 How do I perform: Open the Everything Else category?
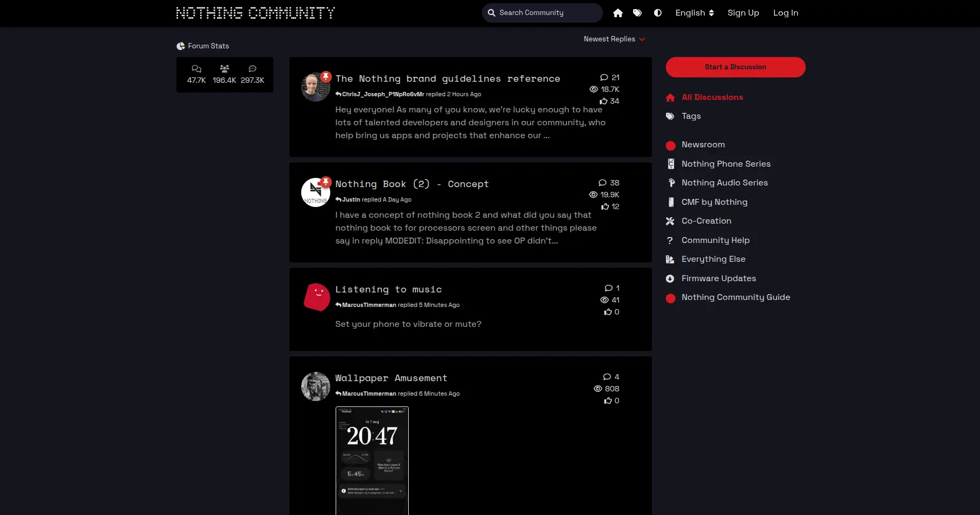713,259
